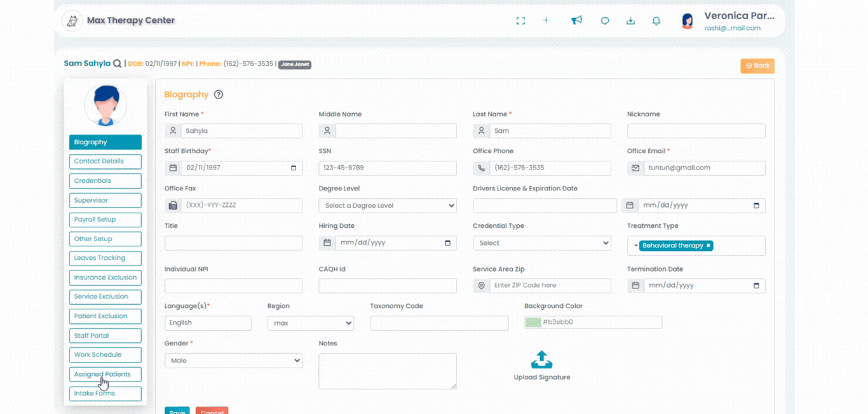The height and width of the screenshot is (414, 868).
Task: Expand the Treatment Type multiselect
Action: (x=635, y=246)
